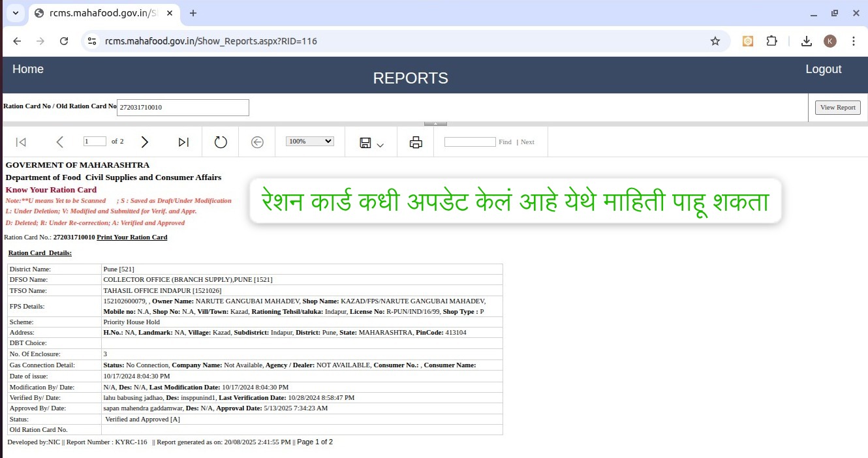Open Chrome's three-dot menu
Screen dimensions: 868x458
(854, 40)
